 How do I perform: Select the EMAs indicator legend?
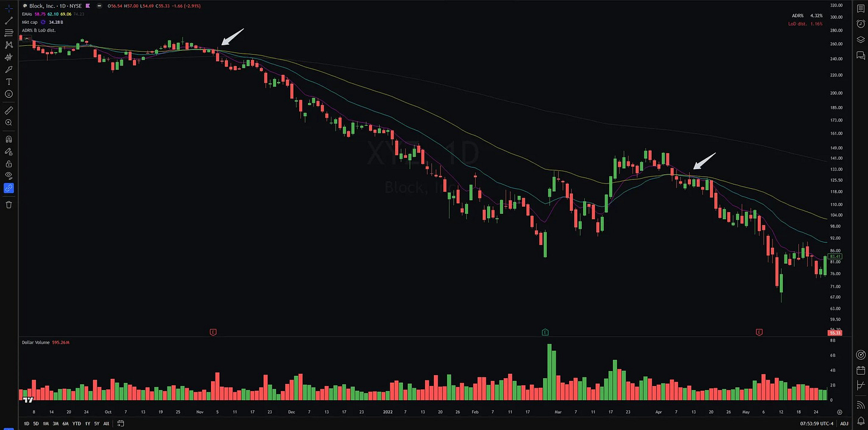coord(27,14)
